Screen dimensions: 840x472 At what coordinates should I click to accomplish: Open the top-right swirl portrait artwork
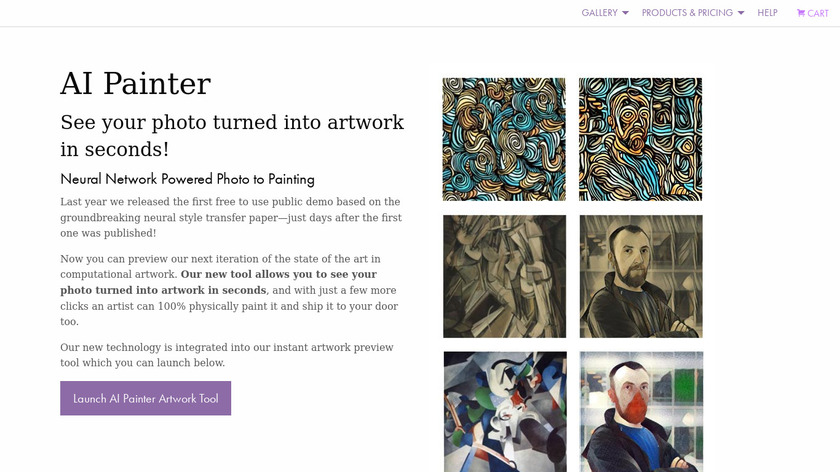640,139
